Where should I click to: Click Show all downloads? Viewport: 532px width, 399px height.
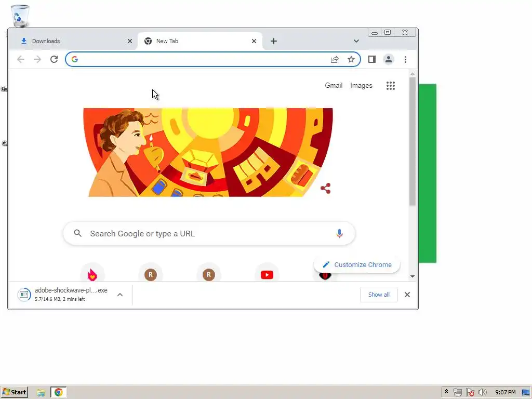click(x=379, y=295)
